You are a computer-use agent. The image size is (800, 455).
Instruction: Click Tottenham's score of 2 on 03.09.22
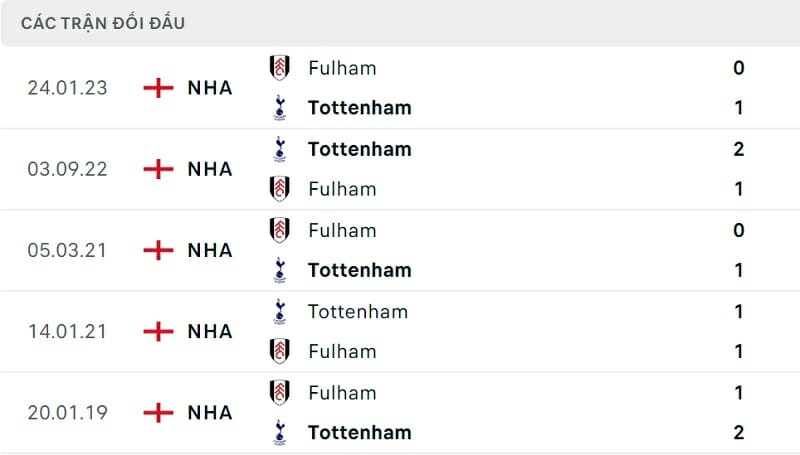tap(739, 149)
